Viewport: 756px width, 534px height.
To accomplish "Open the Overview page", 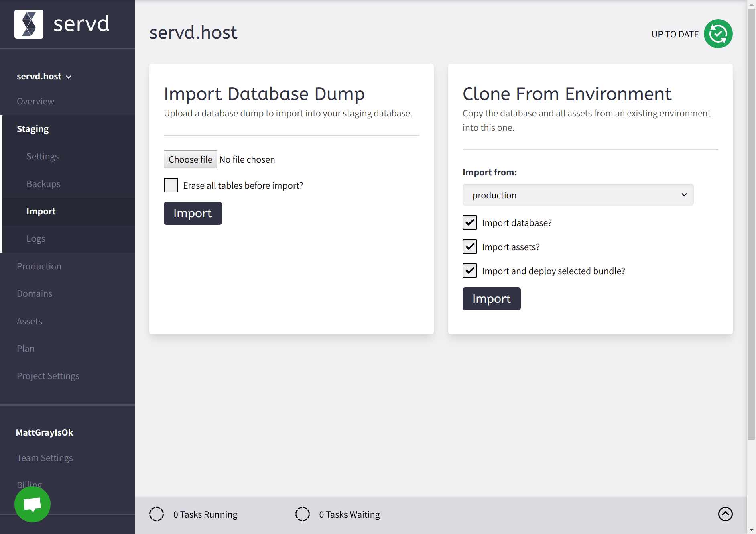I will pyautogui.click(x=35, y=101).
